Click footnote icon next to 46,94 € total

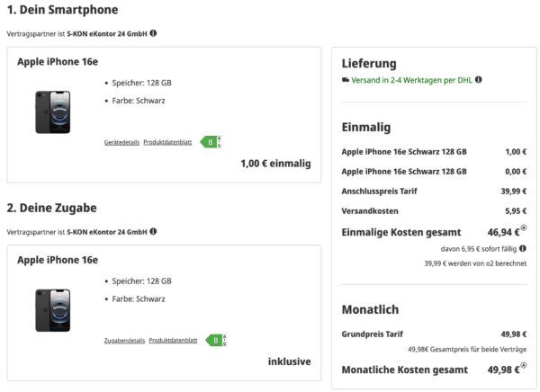pos(524,227)
